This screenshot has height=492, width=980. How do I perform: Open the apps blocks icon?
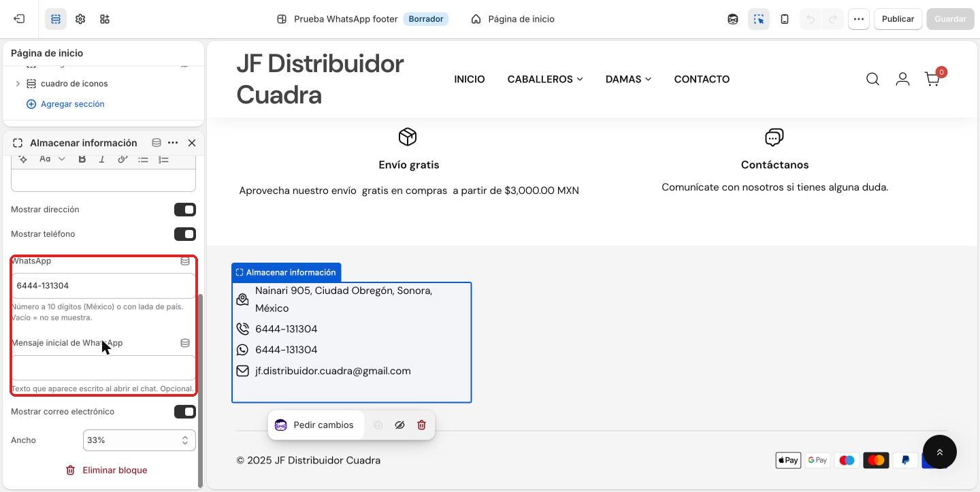tap(105, 19)
